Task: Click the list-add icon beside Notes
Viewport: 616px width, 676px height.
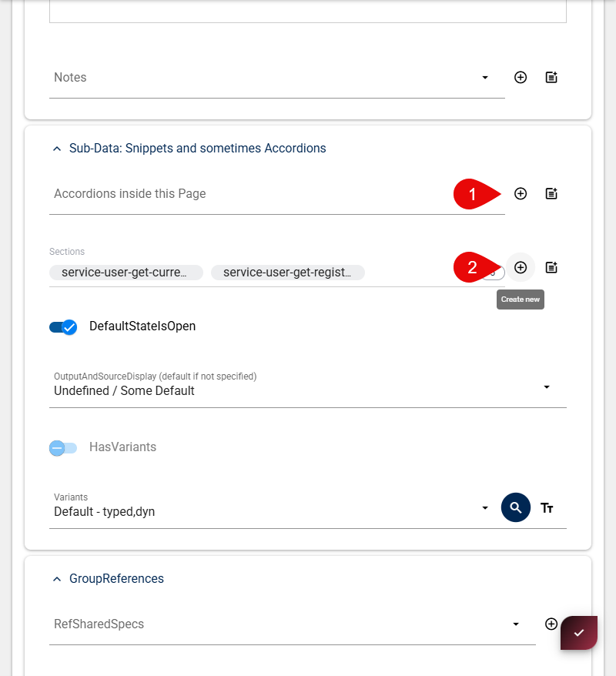Action: tap(551, 77)
